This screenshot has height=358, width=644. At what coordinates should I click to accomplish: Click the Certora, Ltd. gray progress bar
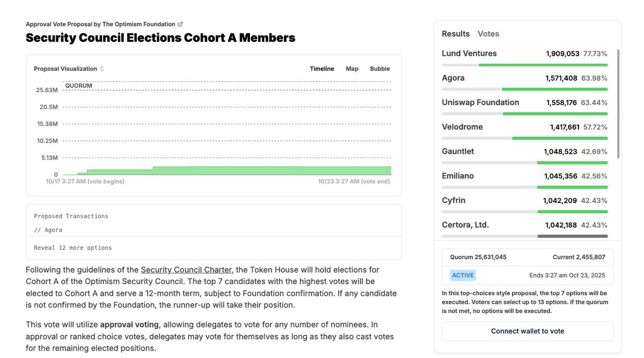(525, 236)
